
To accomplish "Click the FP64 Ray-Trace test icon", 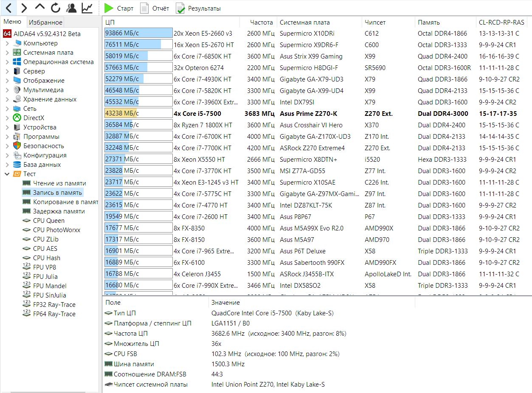I will point(26,314).
